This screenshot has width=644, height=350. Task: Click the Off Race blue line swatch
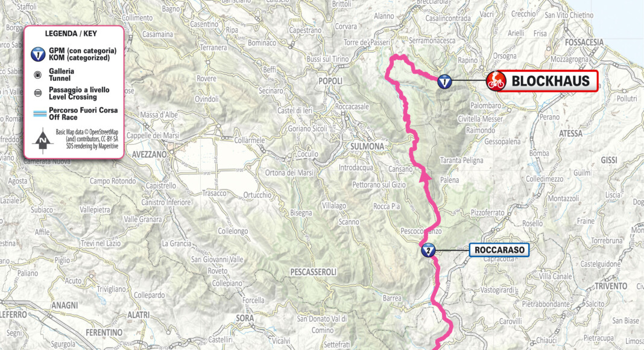tap(39, 114)
